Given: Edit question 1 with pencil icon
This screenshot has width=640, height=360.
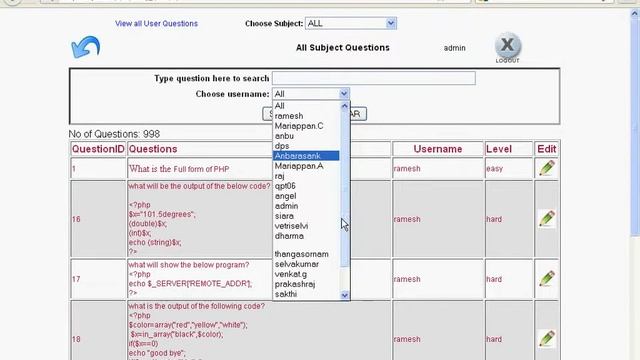Looking at the screenshot, I should tap(547, 168).
